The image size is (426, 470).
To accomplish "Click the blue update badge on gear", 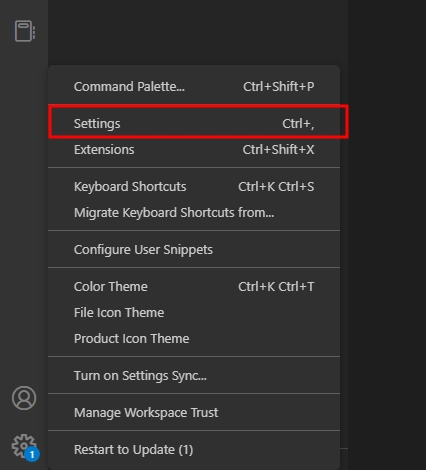I will (x=32, y=454).
